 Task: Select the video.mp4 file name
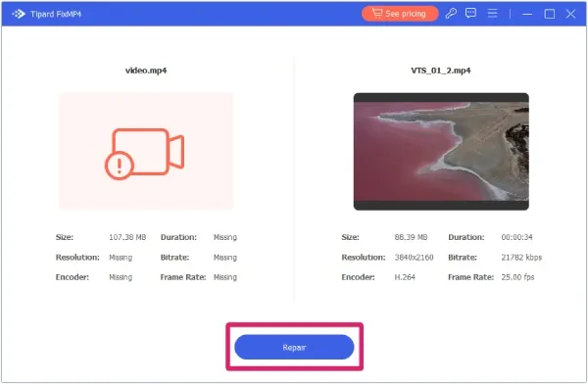146,71
